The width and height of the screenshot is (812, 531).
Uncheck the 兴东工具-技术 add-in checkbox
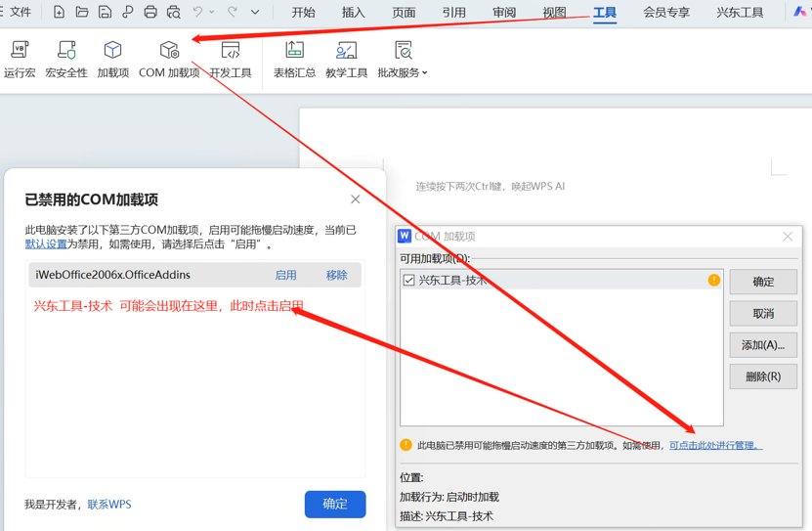(x=409, y=281)
